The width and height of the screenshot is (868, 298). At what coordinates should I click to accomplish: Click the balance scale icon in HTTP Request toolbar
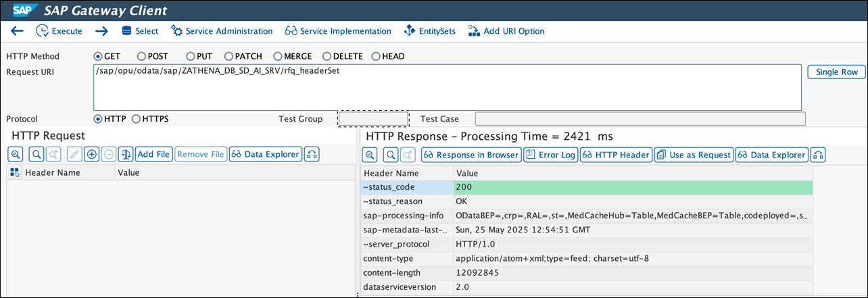126,155
